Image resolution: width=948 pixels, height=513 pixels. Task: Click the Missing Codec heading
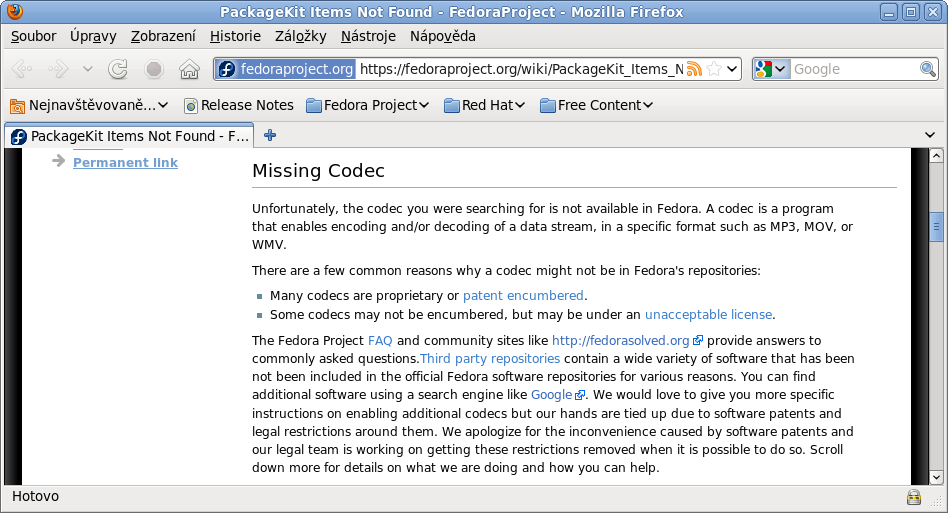[x=318, y=170]
